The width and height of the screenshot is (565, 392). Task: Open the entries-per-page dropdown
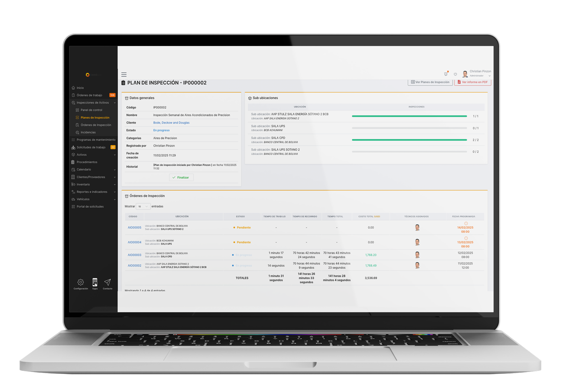click(x=143, y=207)
